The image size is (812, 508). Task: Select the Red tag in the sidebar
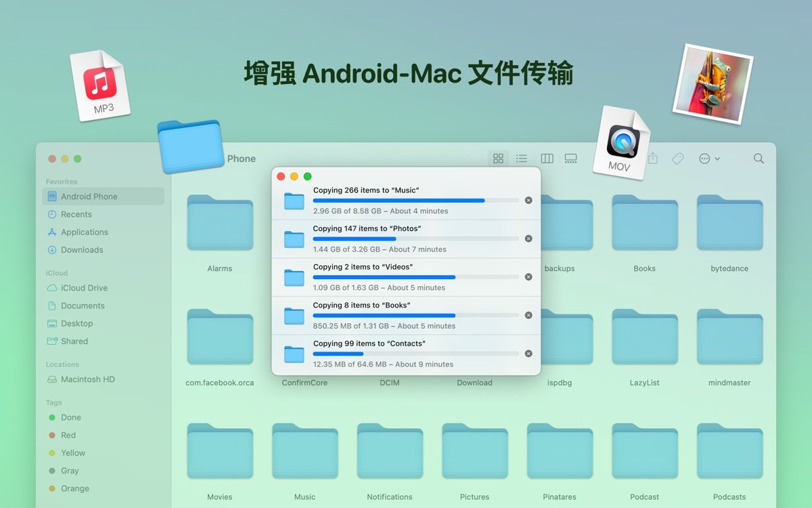coord(68,435)
